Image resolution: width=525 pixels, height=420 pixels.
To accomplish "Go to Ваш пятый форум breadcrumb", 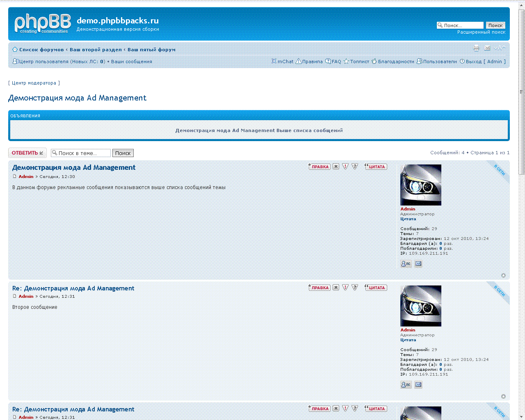I will tap(151, 50).
